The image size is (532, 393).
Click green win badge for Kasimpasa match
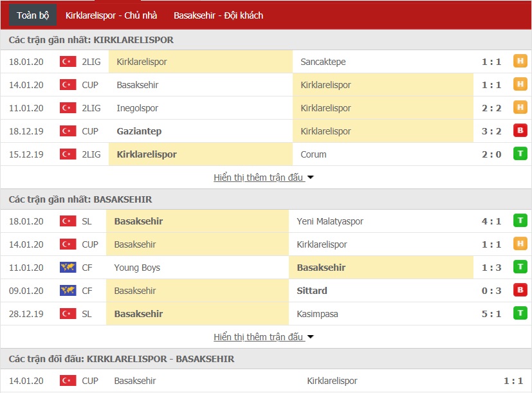[520, 313]
